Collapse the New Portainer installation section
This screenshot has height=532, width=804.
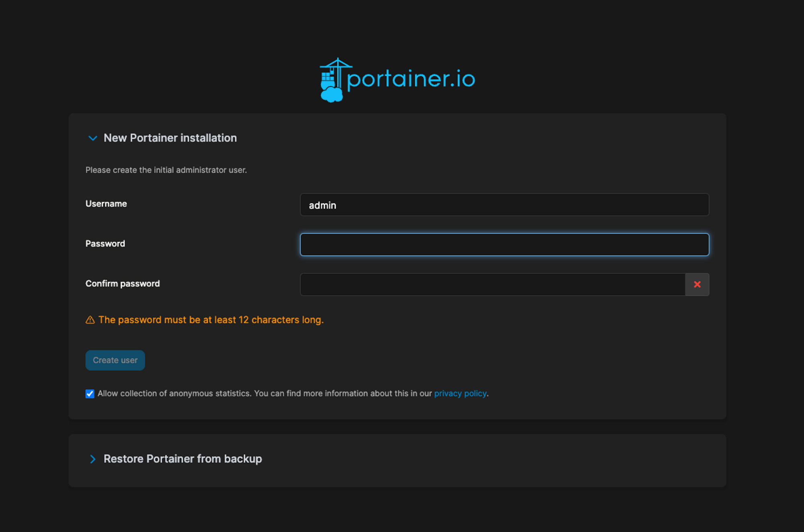(92, 138)
